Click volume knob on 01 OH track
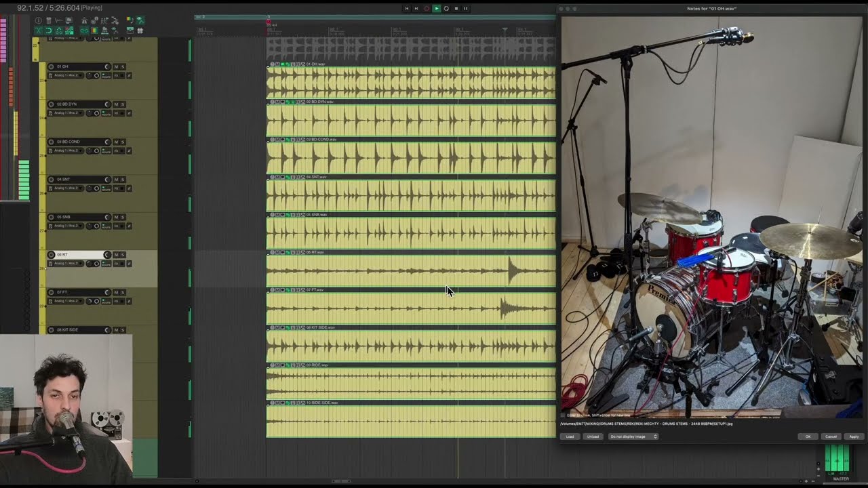 coord(107,66)
